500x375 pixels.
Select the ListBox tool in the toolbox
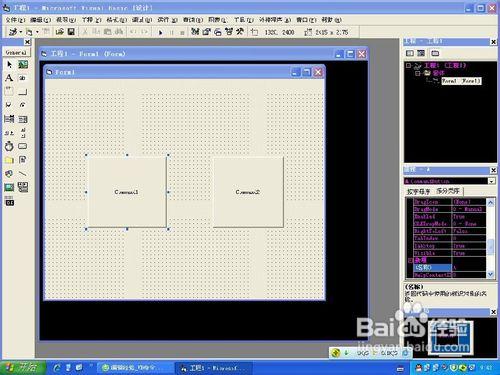(x=23, y=119)
